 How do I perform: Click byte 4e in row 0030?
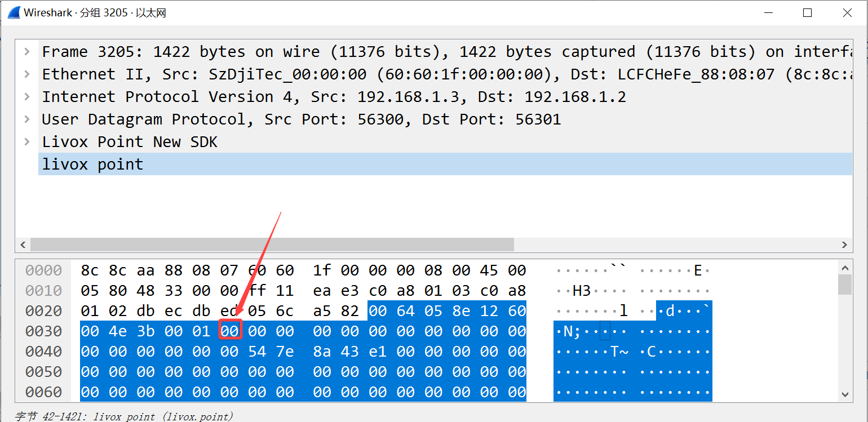118,331
